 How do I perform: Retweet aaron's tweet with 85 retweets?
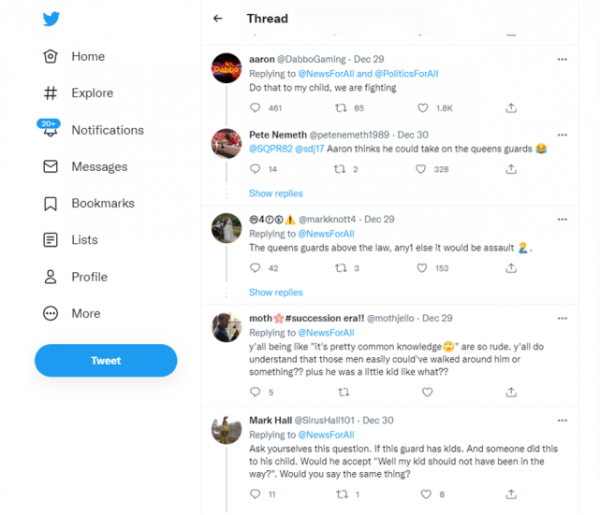click(x=339, y=108)
